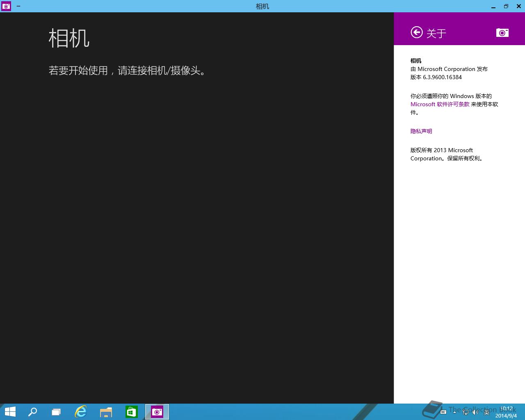
Task: Open the title bar ellipsis menu
Action: pos(18,6)
